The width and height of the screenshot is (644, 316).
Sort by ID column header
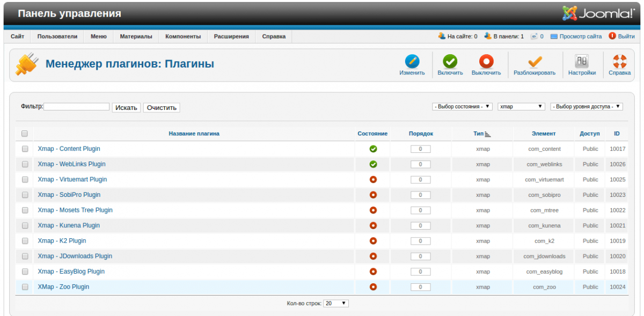(x=617, y=134)
